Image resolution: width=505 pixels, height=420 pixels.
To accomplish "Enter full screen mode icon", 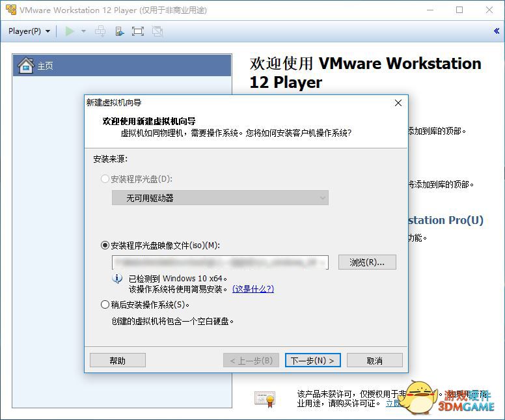I will [138, 31].
